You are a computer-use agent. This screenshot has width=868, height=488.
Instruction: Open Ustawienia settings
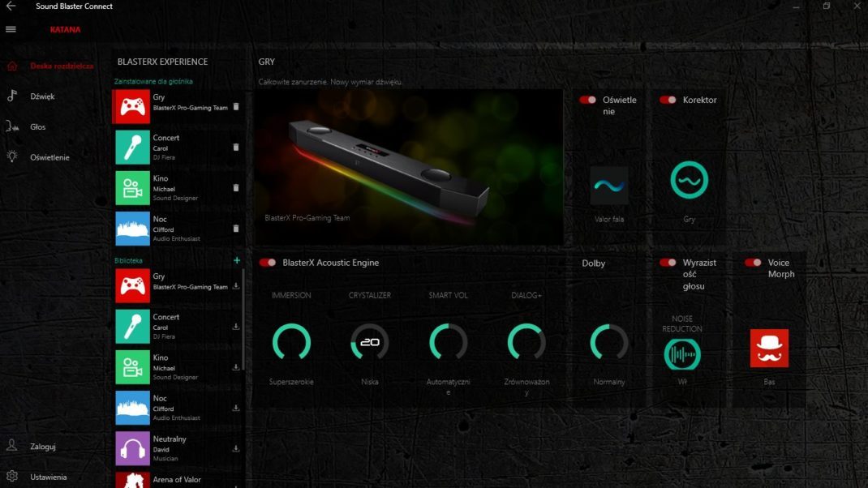[x=48, y=477]
